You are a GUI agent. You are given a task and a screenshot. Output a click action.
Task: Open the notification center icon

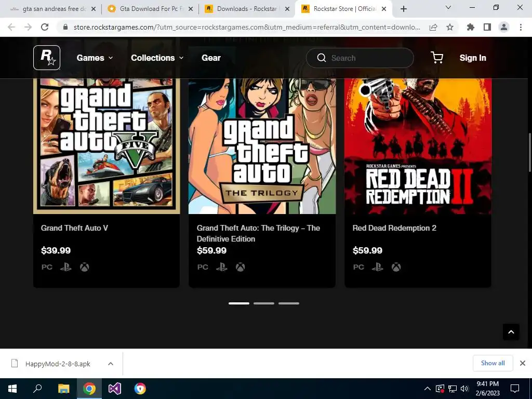(x=515, y=389)
